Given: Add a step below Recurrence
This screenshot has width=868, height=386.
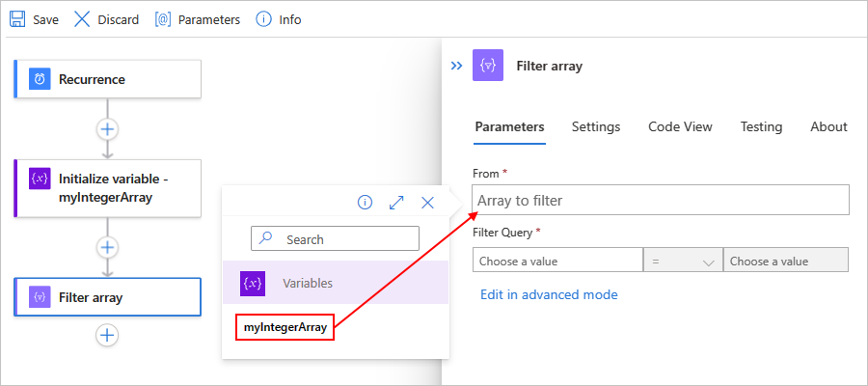Looking at the screenshot, I should click(x=107, y=128).
